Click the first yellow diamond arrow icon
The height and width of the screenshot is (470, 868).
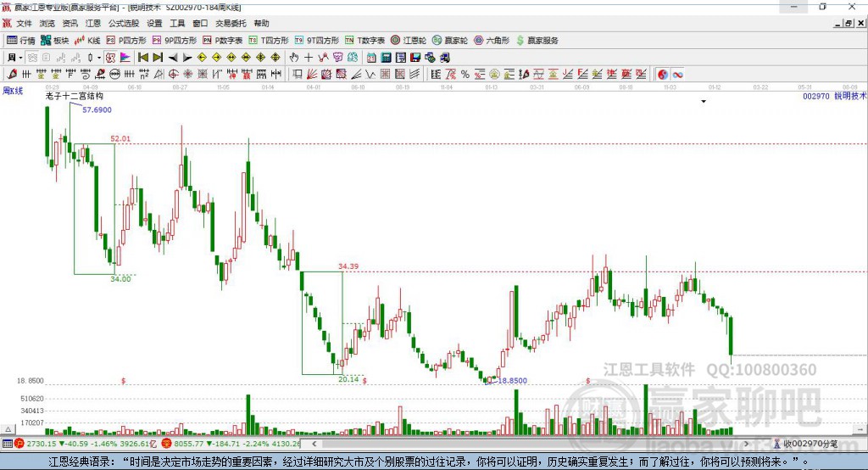pyautogui.click(x=202, y=58)
